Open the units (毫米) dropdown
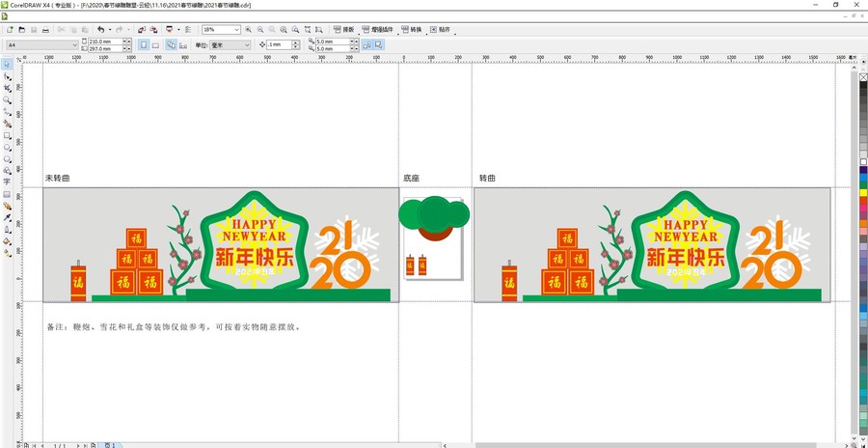This screenshot has width=868, height=448. click(247, 45)
